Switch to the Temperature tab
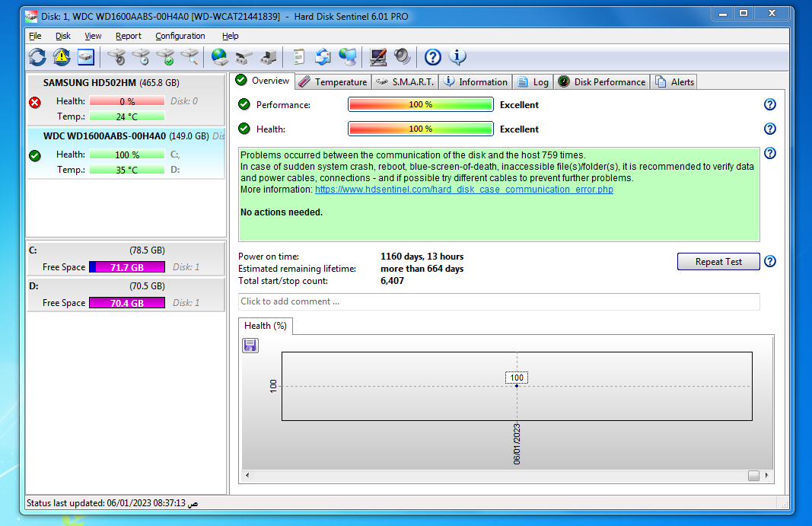The width and height of the screenshot is (812, 526). pyautogui.click(x=333, y=82)
